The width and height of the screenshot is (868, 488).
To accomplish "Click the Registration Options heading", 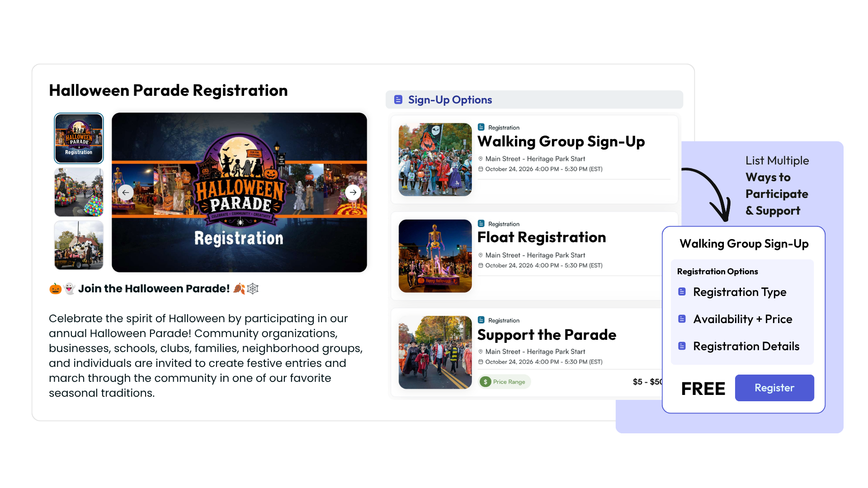I will (717, 272).
